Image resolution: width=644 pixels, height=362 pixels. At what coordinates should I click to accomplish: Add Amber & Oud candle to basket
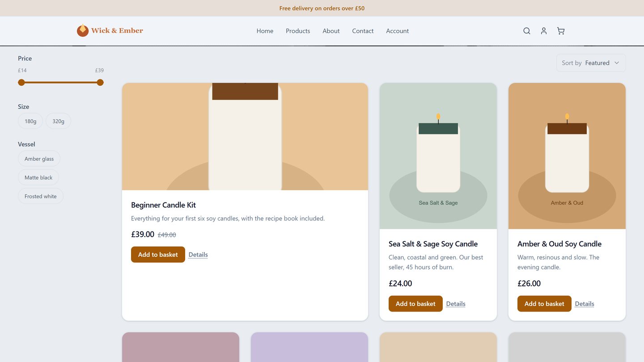point(544,304)
